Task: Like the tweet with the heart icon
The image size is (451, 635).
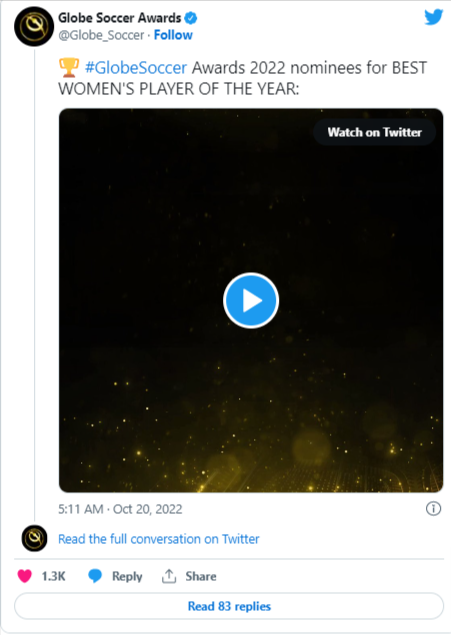Action: click(x=24, y=576)
